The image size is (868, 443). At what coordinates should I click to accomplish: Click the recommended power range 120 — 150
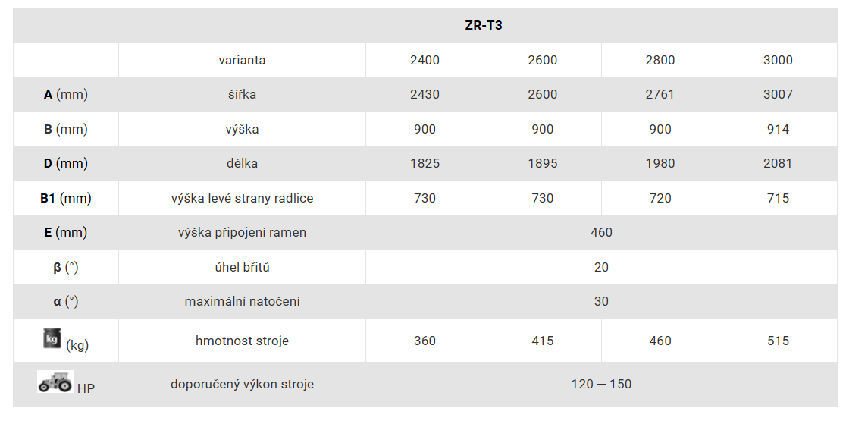click(601, 385)
